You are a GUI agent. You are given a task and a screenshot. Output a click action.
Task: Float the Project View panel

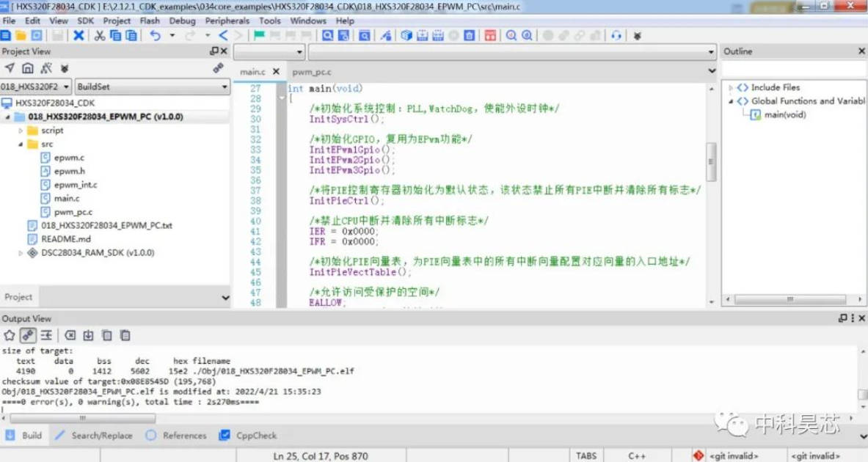pyautogui.click(x=214, y=51)
